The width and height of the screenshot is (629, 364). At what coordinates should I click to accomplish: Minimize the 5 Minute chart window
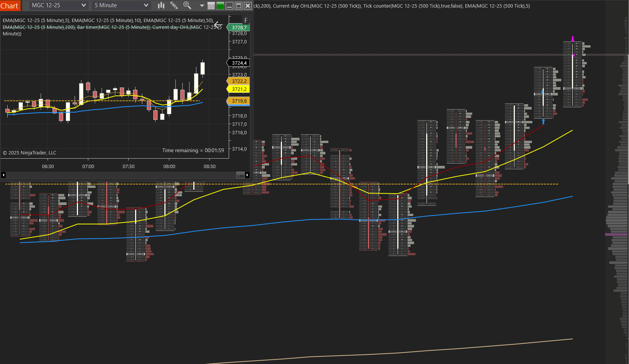point(229,6)
